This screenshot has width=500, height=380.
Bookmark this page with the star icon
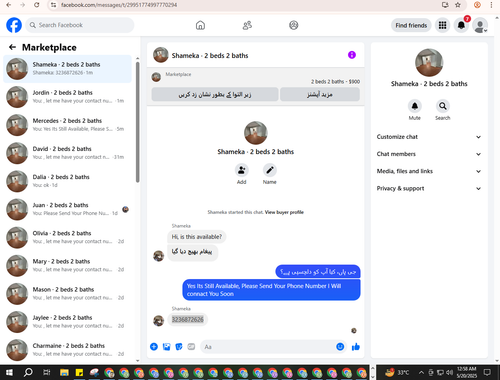(458, 5)
